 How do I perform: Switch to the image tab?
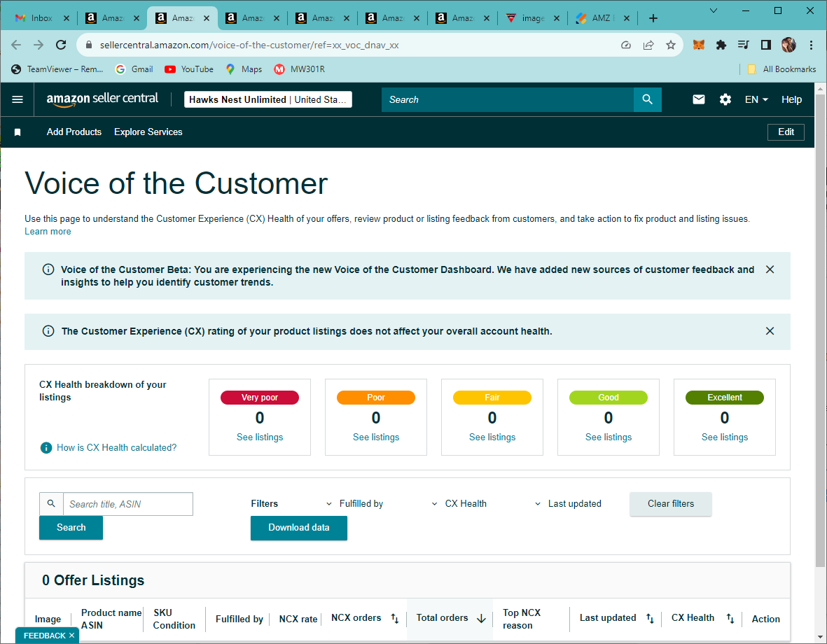532,18
